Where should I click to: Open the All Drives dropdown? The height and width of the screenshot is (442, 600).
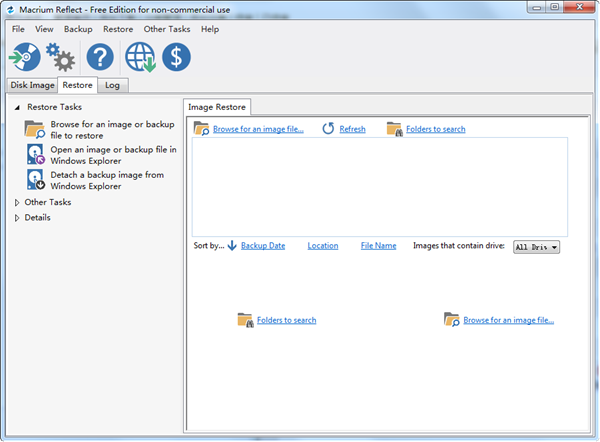click(x=536, y=247)
